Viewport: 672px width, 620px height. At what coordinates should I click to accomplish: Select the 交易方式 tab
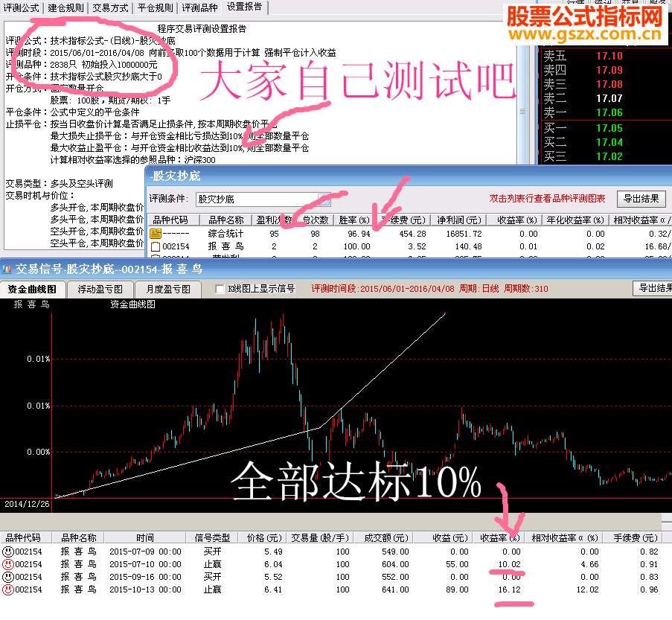click(x=111, y=7)
